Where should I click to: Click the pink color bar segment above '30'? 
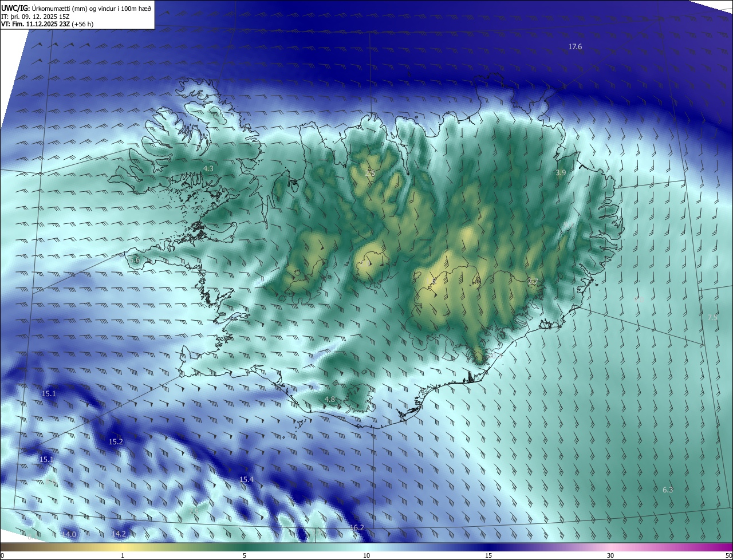[610, 547]
